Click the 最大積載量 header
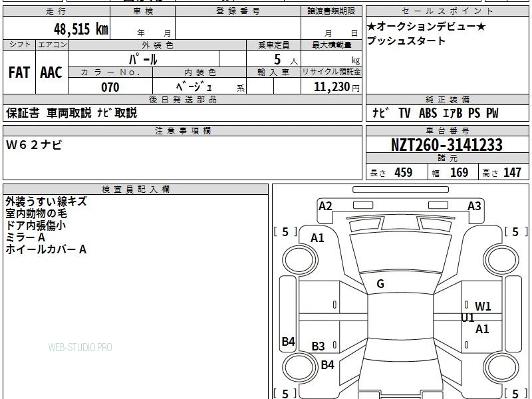 [331, 45]
